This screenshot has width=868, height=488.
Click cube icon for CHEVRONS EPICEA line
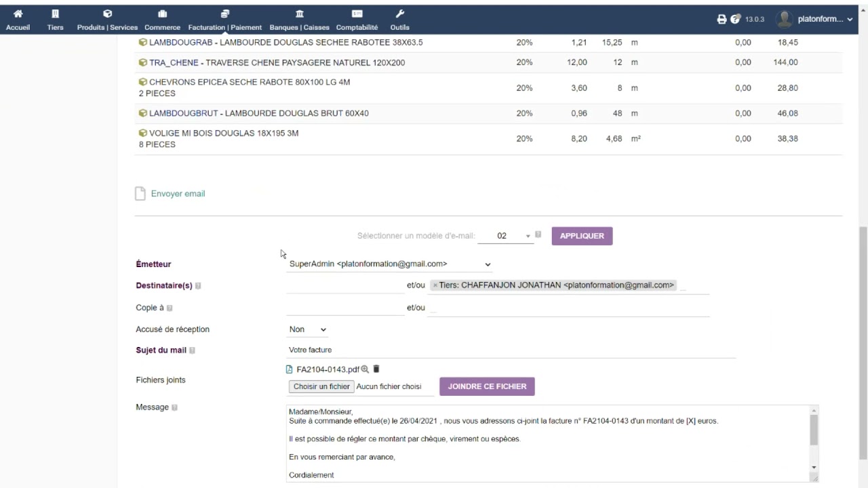pyautogui.click(x=142, y=82)
